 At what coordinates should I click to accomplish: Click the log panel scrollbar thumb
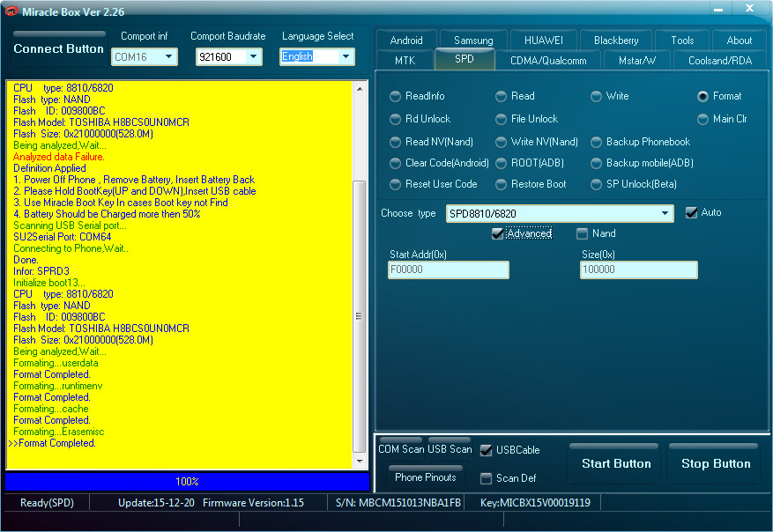(360, 316)
